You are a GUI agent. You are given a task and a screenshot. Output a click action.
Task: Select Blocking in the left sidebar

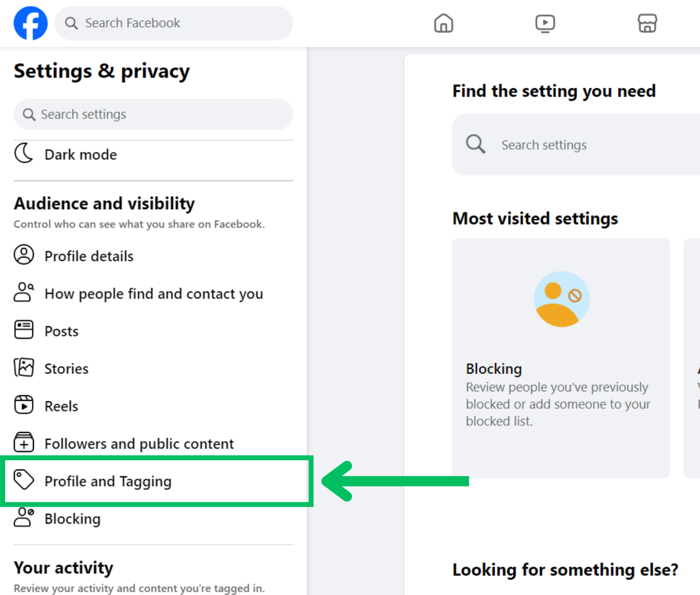[x=72, y=519]
